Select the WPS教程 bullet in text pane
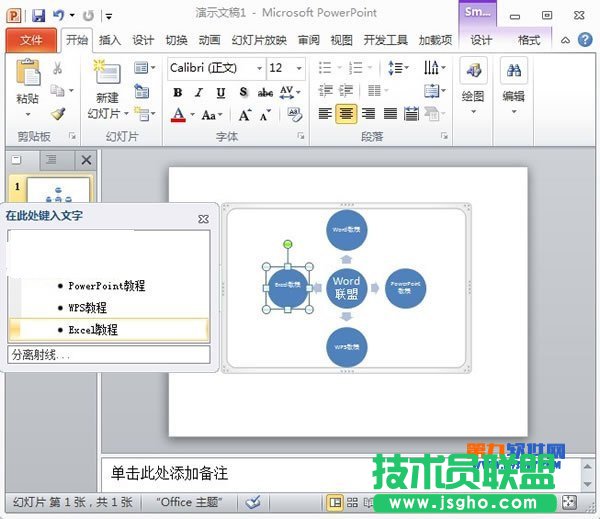The height and width of the screenshot is (519, 600). coord(88,307)
